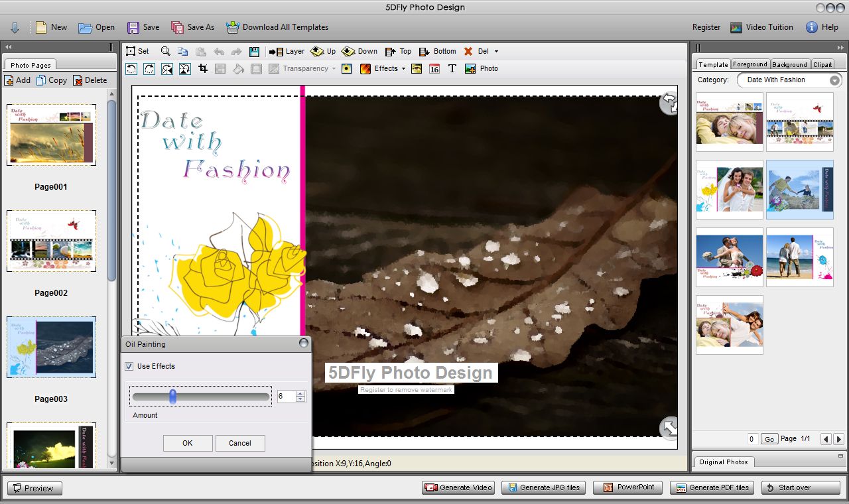The width and height of the screenshot is (849, 504).
Task: Click the calendar icon
Action: click(x=434, y=68)
